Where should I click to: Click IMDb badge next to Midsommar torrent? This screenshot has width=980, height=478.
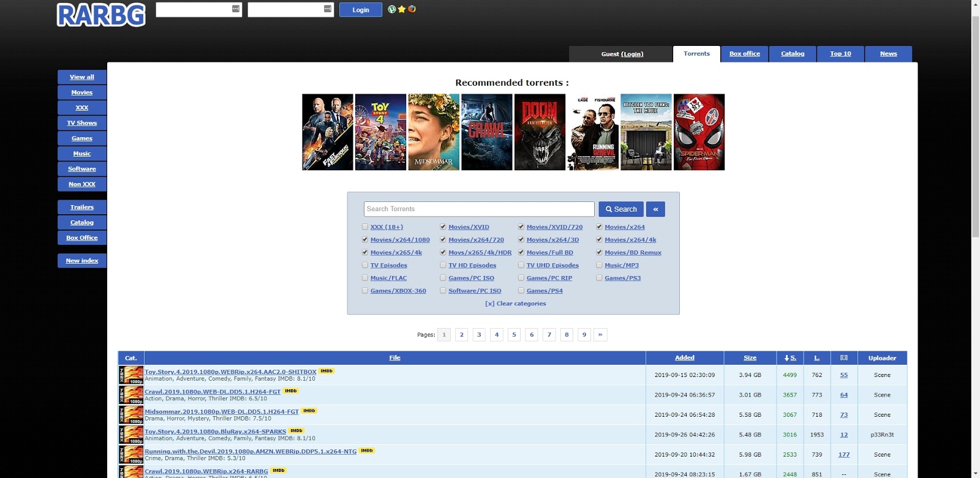coord(309,411)
